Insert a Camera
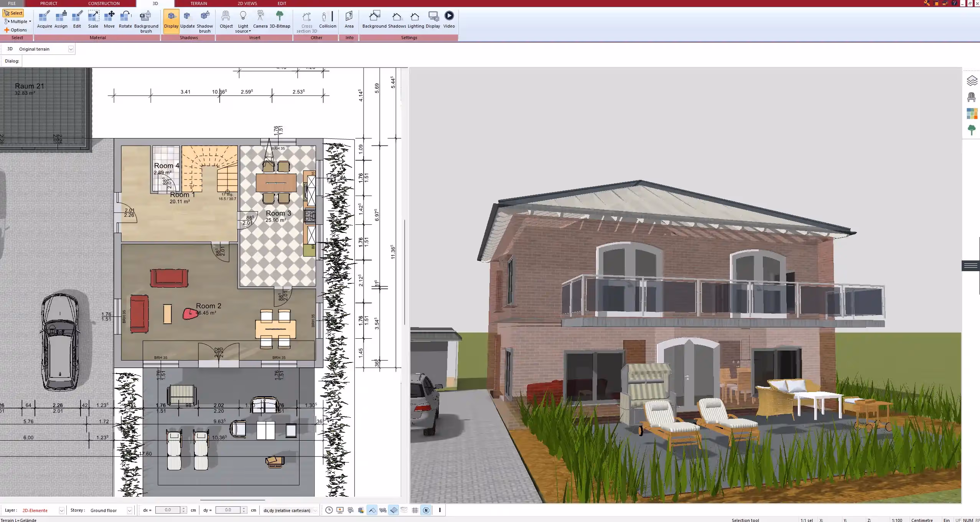Image resolution: width=980 pixels, height=522 pixels. tap(260, 20)
